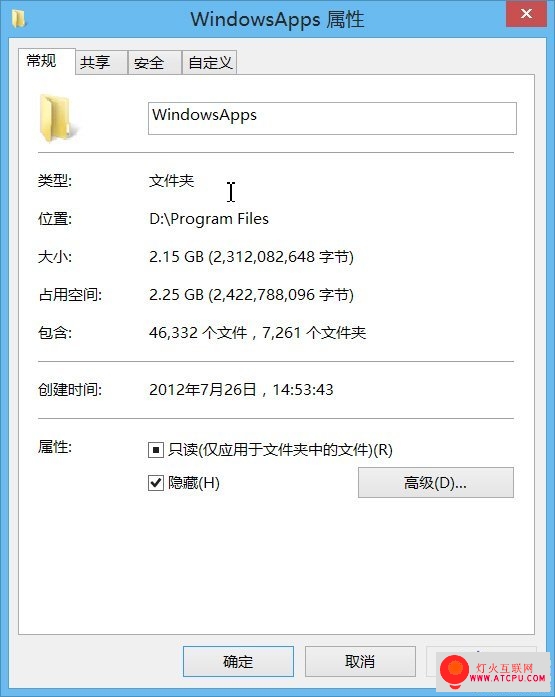The image size is (555, 697).
Task: Cancel the dialog with 取消 button
Action: click(x=360, y=661)
